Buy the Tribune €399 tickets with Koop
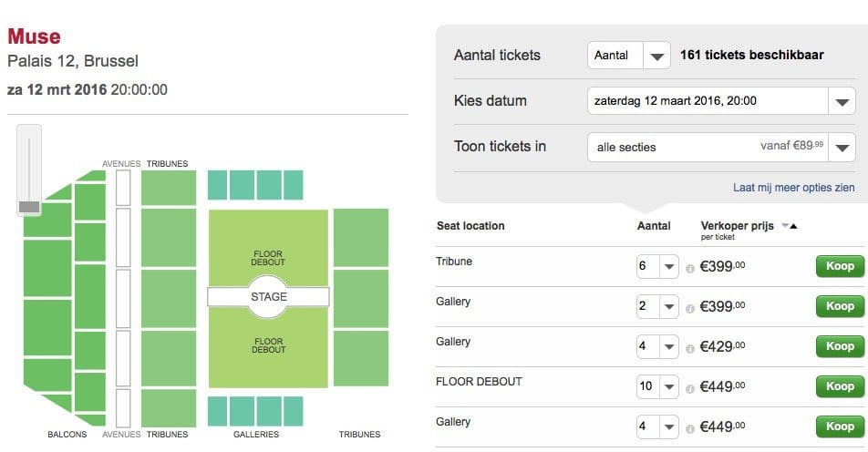Screen dimensions: 868x452 [840, 266]
